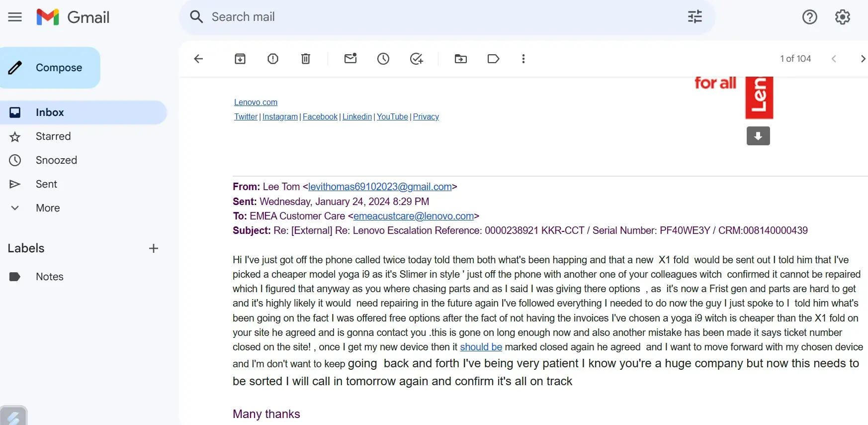Delete this email with trash icon
The height and width of the screenshot is (425, 868).
click(x=306, y=59)
